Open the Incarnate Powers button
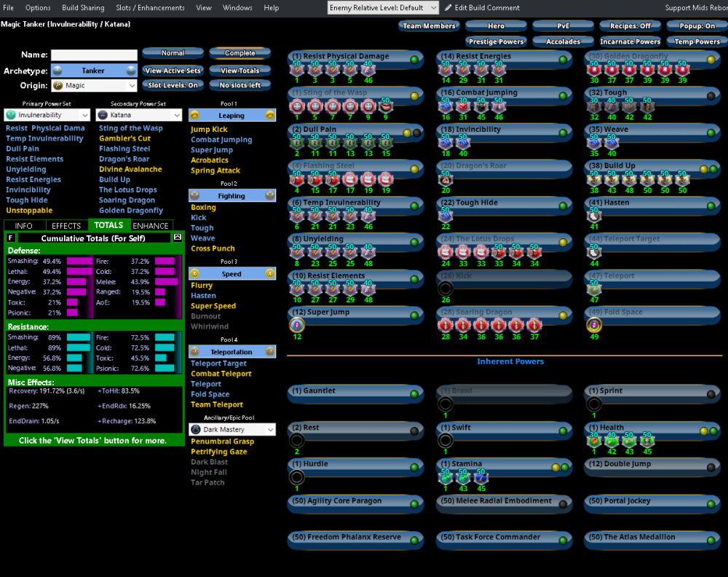Viewport: 728px width, 577px height. (x=630, y=42)
